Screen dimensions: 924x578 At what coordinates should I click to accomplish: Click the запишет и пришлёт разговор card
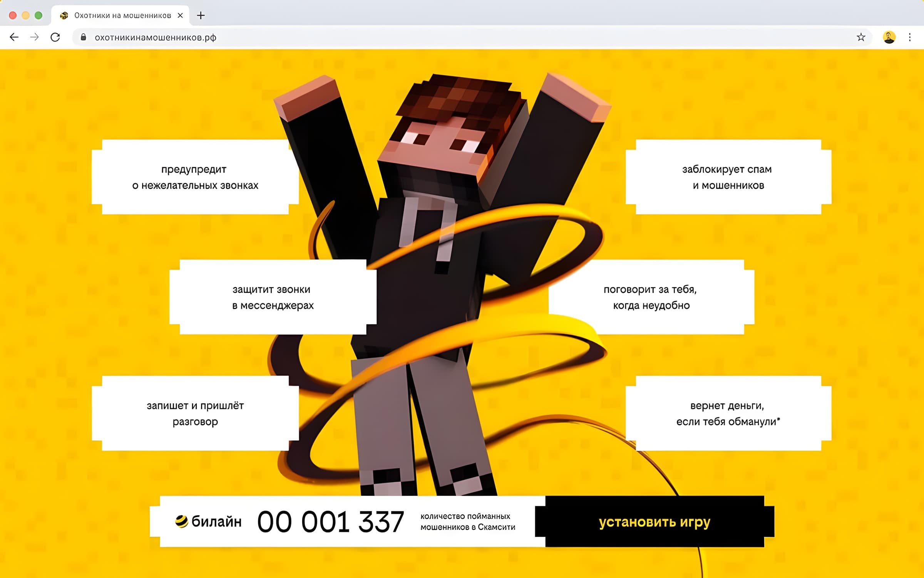(195, 413)
